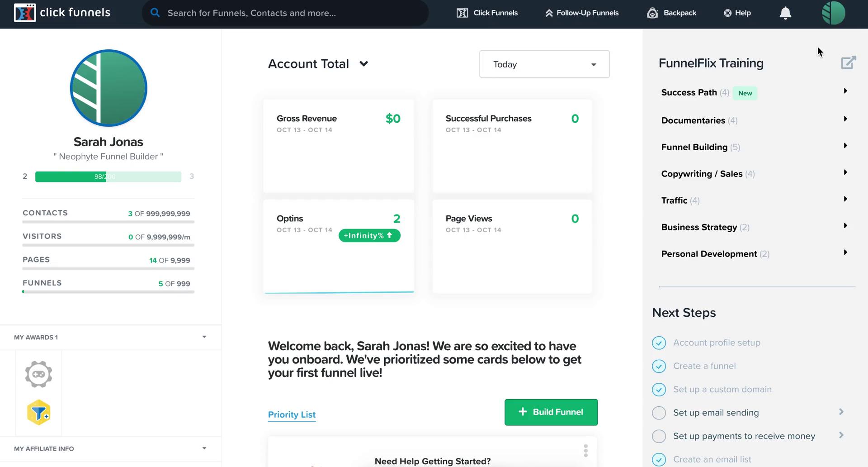Expand Copywriting / Sales training arrow
Image resolution: width=868 pixels, height=467 pixels.
tap(845, 172)
